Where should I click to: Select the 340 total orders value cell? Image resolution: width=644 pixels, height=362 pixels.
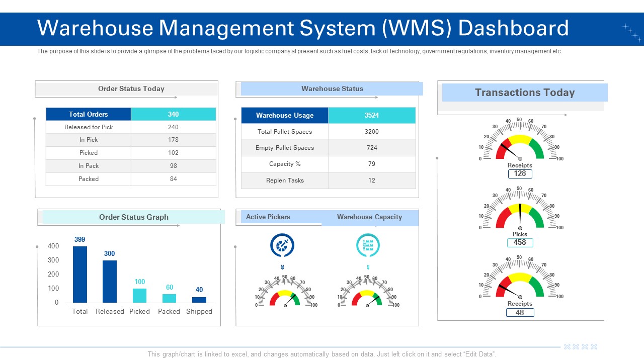(x=174, y=114)
